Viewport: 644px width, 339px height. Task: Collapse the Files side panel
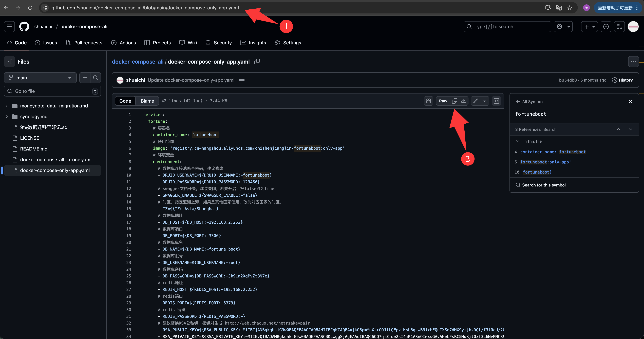tap(9, 62)
